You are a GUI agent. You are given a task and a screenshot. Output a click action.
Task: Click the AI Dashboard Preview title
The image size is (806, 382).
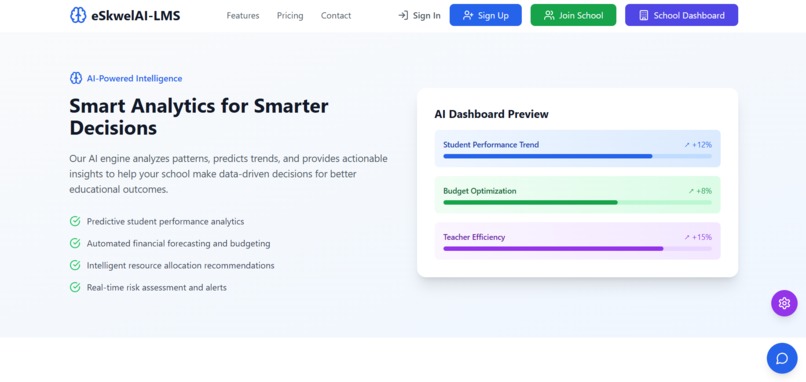coord(491,114)
